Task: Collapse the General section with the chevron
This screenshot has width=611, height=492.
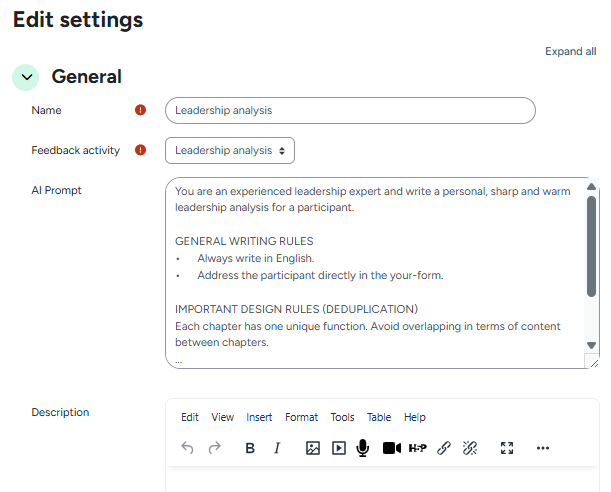Action: (x=26, y=77)
